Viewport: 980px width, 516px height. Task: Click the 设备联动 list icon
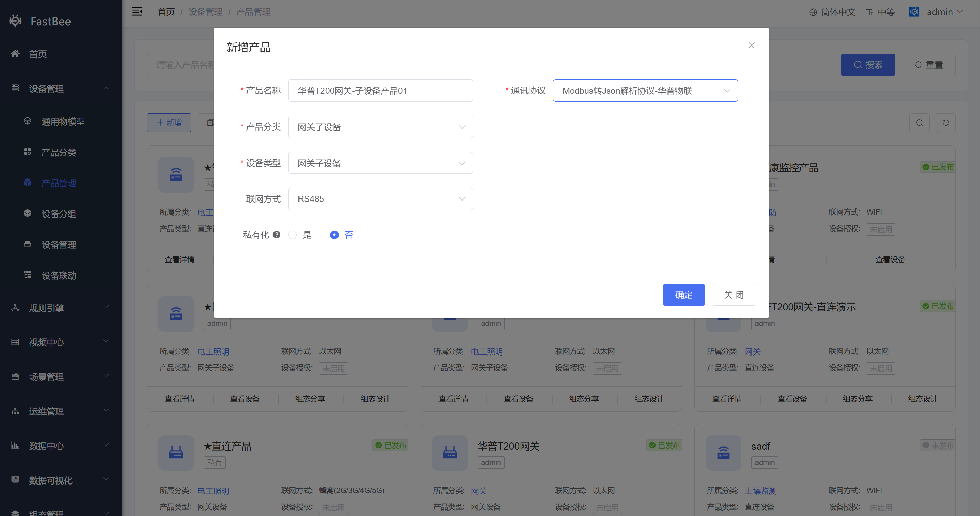[27, 274]
